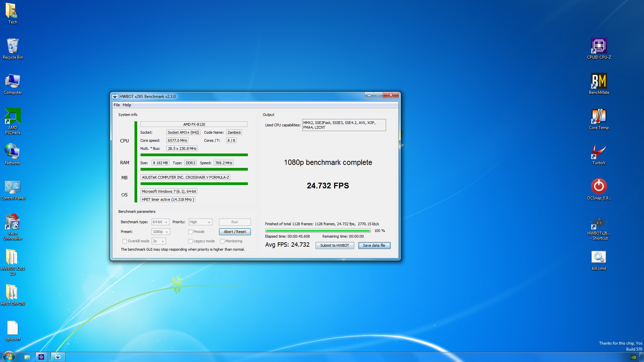
Task: Open the Tech folder desktop icon
Action: (x=12, y=13)
